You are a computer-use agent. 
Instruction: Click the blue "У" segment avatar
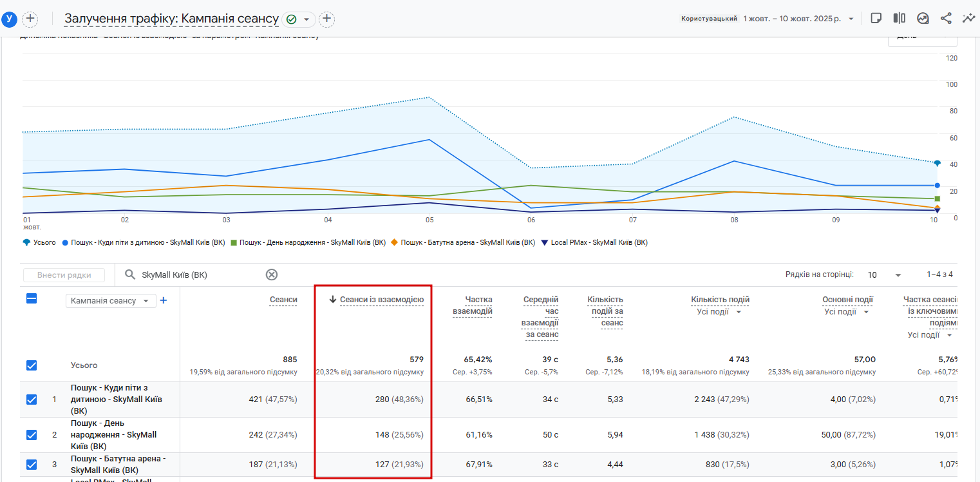(x=9, y=19)
